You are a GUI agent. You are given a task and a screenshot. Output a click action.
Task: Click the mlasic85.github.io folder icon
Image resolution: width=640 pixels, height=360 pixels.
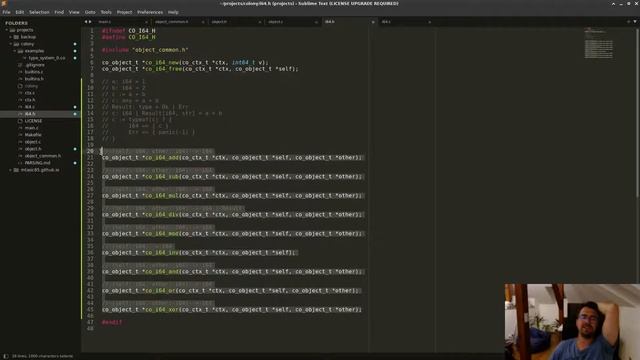[16, 170]
